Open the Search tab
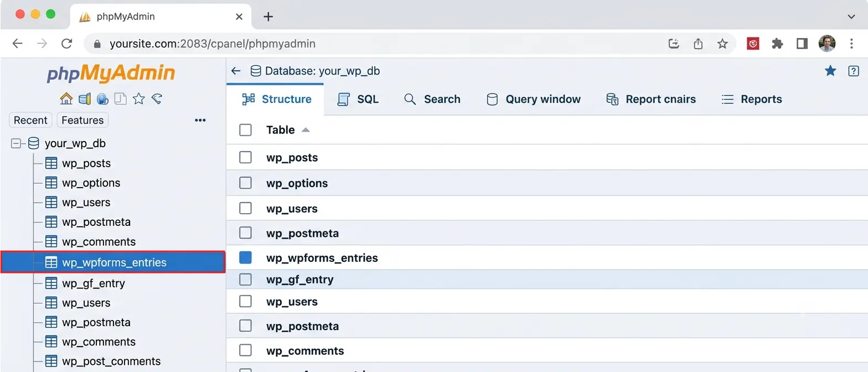 (x=432, y=99)
